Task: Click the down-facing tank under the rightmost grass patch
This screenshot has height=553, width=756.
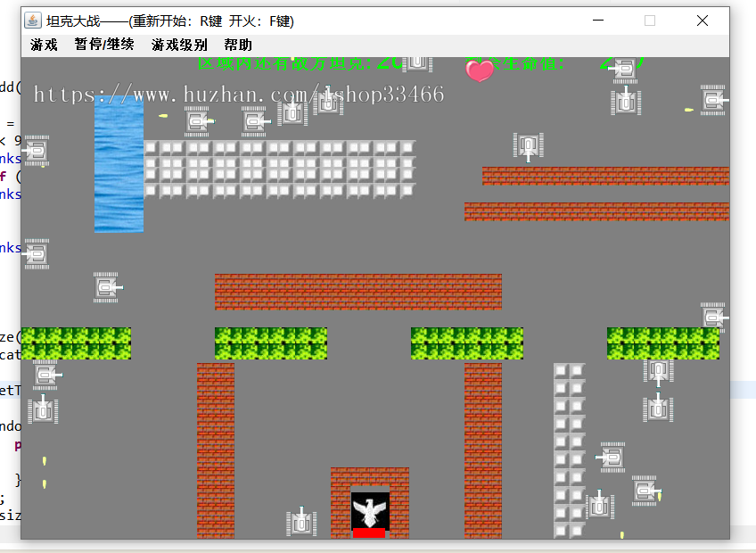Action: [x=659, y=373]
